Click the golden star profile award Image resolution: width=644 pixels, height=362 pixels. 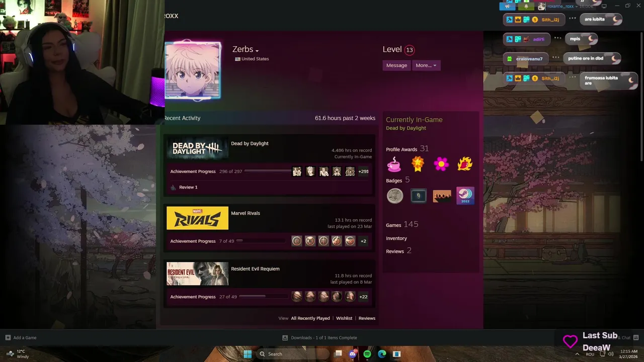click(418, 164)
